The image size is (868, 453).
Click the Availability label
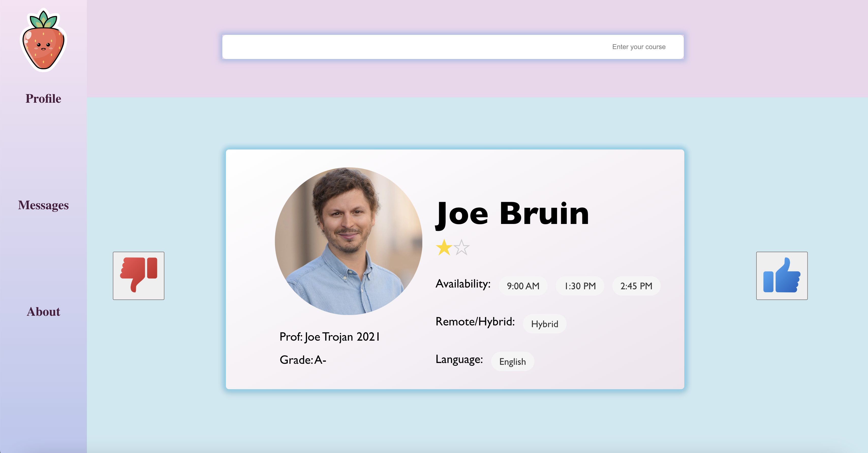point(463,284)
